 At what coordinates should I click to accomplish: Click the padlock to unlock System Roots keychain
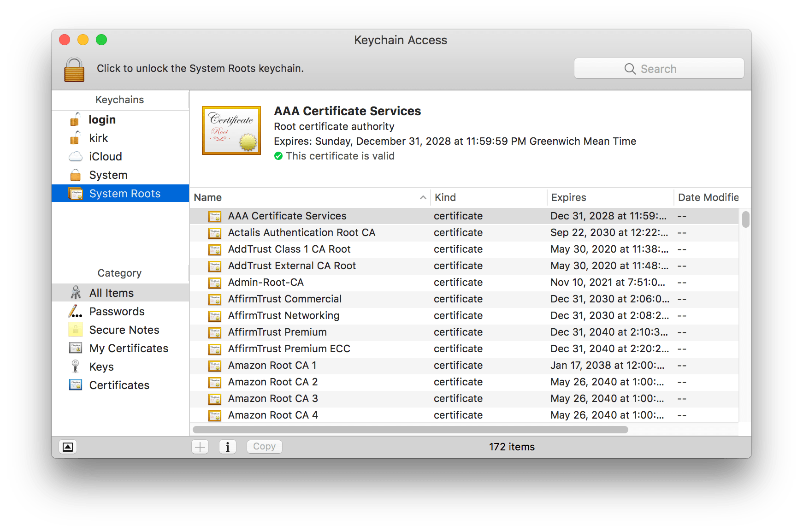(x=74, y=69)
